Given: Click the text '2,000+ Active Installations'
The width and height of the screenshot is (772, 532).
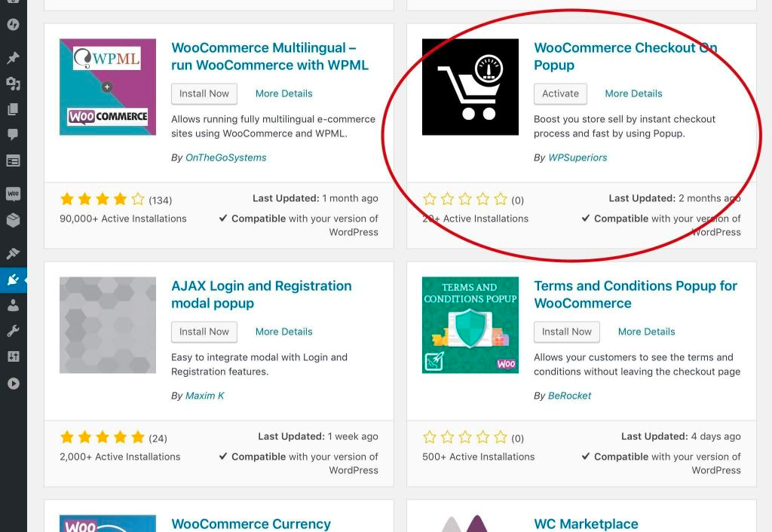Looking at the screenshot, I should [x=120, y=457].
